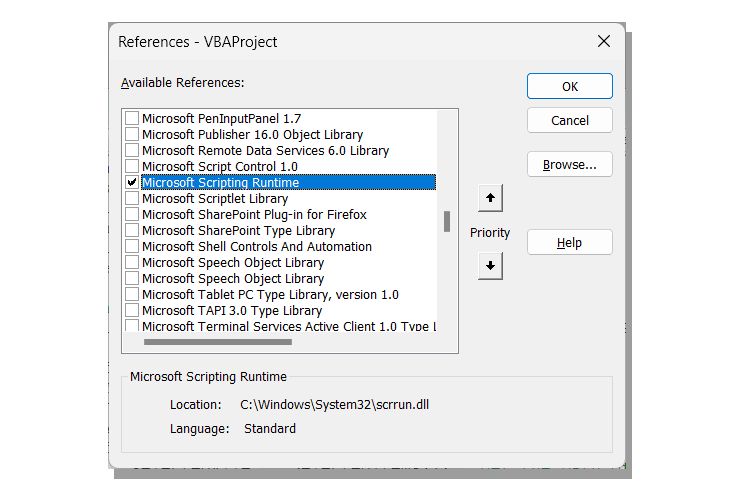The image size is (754, 499).
Task: Select Microsoft Terminal Services Active Client row
Action: click(x=289, y=325)
